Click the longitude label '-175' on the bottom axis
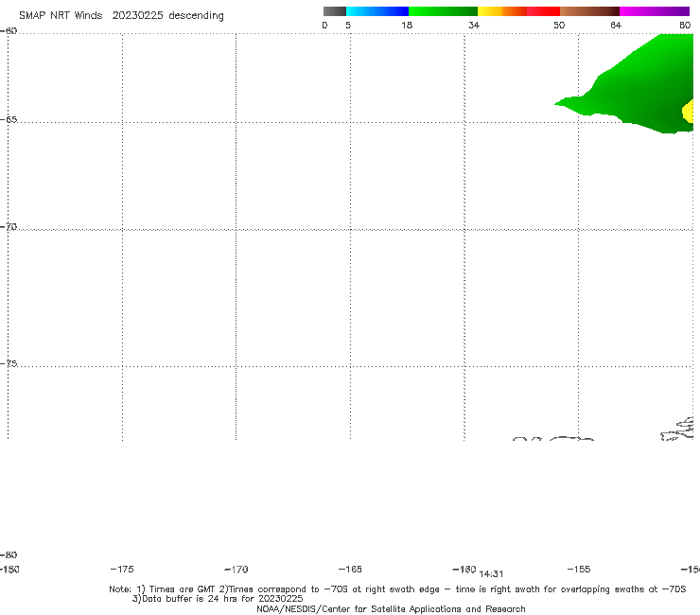Screen dimensions: 700x615 point(122,570)
